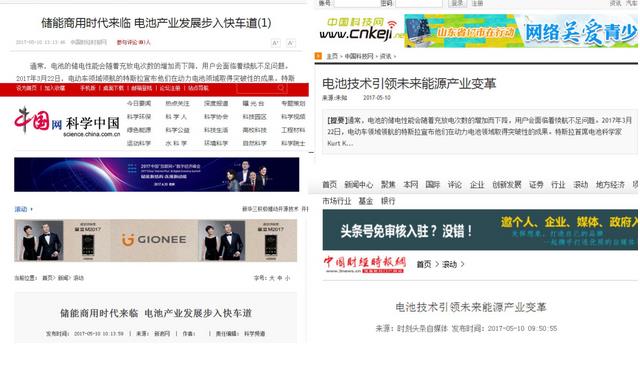
Task: Select 小 font size option
Action: click(x=287, y=278)
